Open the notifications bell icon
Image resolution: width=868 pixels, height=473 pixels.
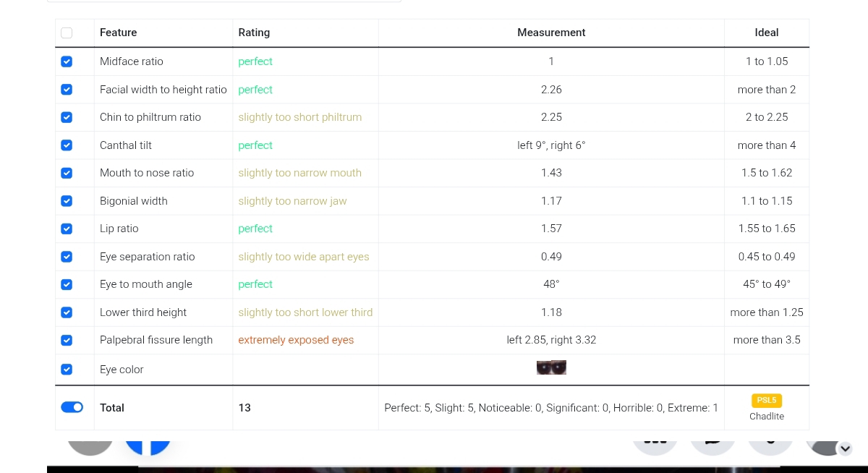pos(770,442)
